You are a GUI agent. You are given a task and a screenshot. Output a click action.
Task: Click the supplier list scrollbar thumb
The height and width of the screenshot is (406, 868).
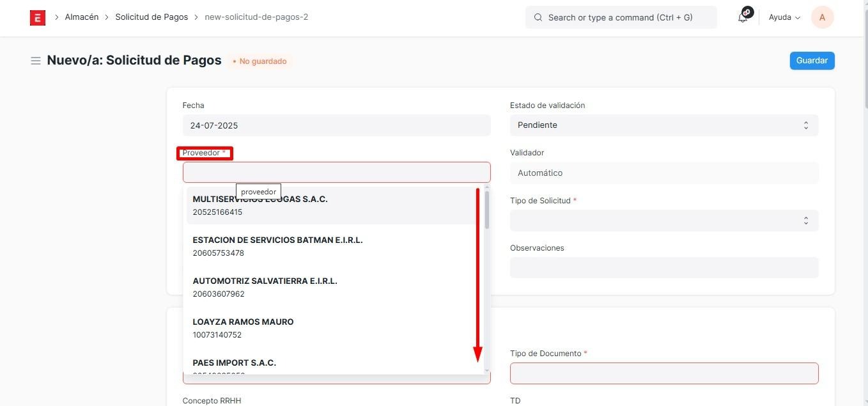point(487,210)
